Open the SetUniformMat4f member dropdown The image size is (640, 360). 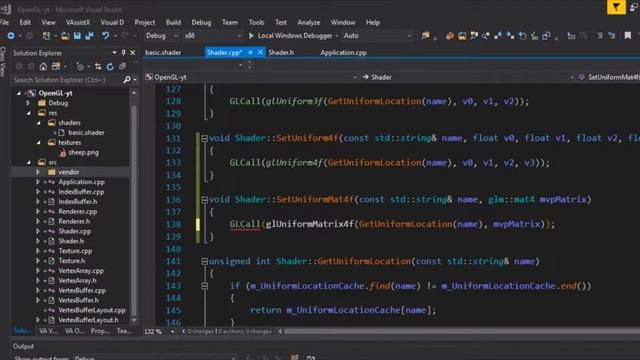[x=609, y=77]
